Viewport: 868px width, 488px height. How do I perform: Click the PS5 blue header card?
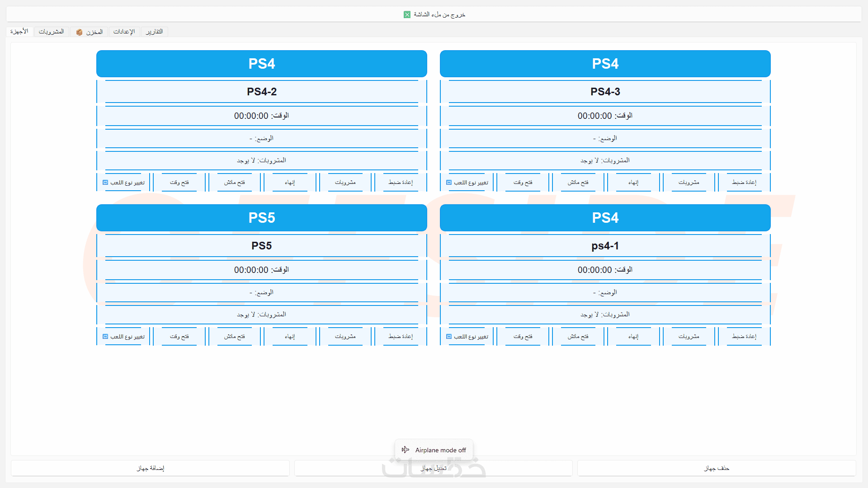tap(261, 218)
